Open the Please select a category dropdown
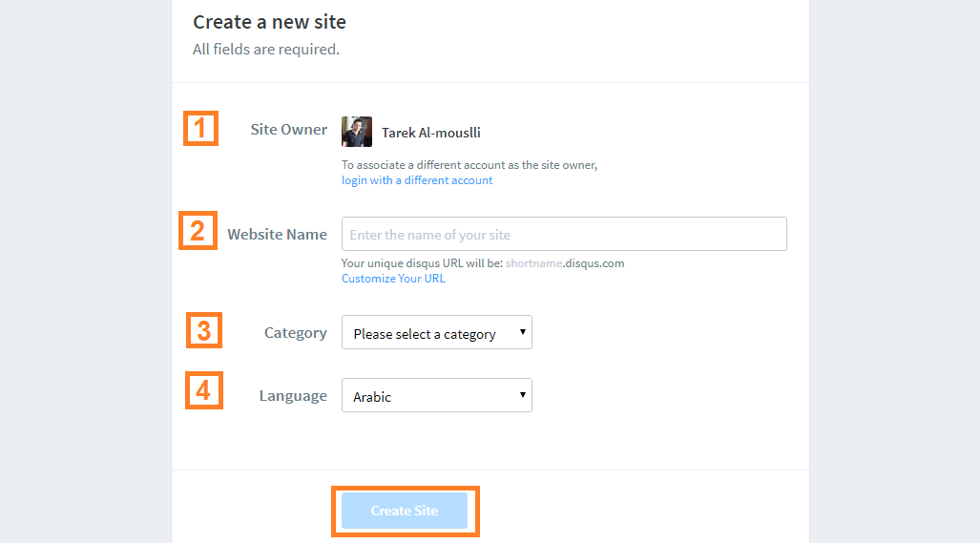 437,332
